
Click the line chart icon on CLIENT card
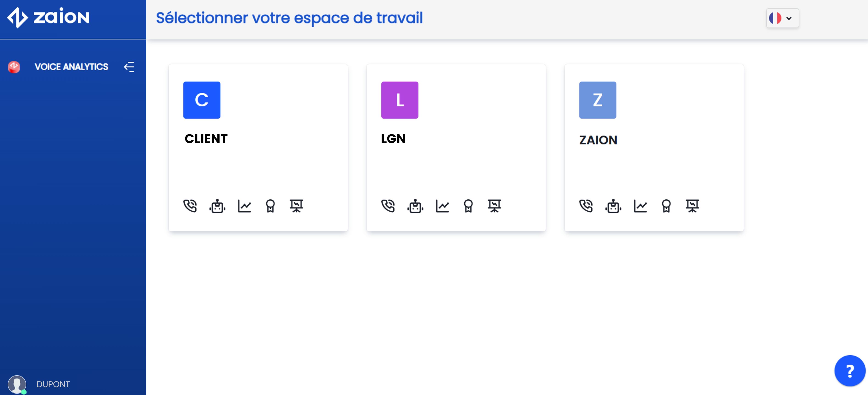[244, 206]
